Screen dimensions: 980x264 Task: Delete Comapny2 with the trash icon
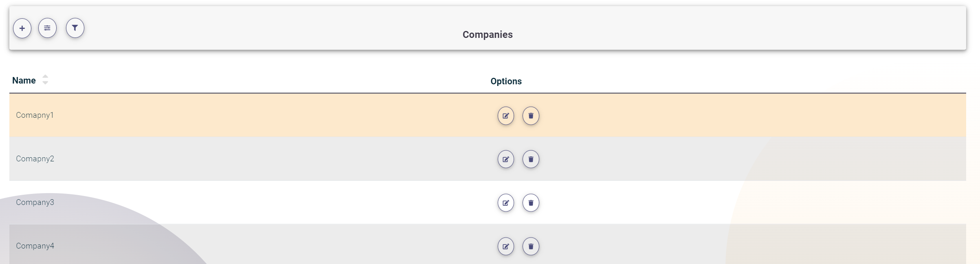531,159
